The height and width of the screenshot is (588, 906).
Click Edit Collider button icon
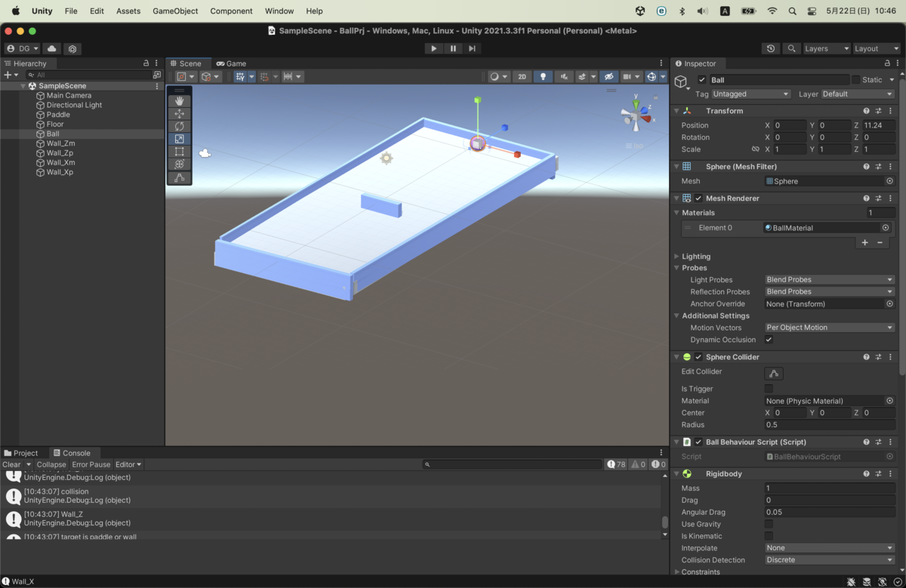(774, 373)
